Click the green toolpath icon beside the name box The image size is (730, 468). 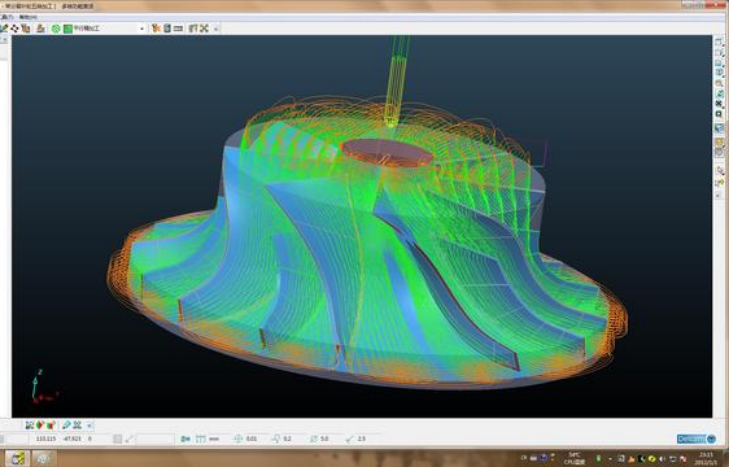coord(67,28)
